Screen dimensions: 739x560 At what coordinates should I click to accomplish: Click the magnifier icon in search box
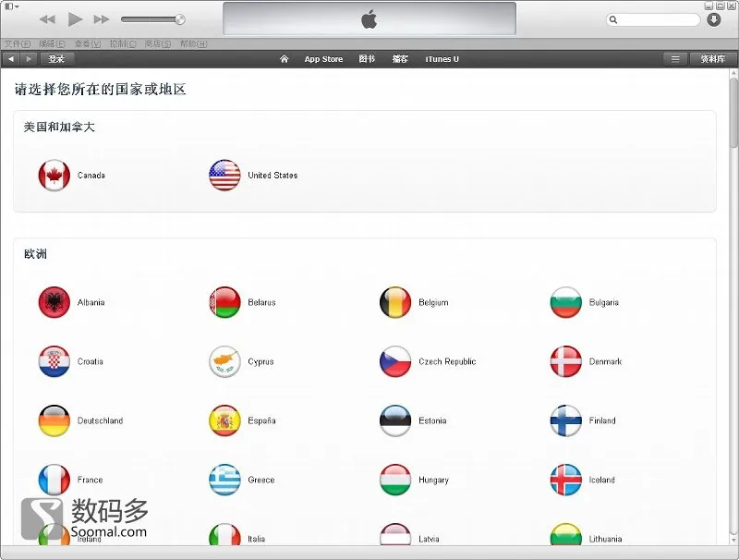click(x=613, y=19)
